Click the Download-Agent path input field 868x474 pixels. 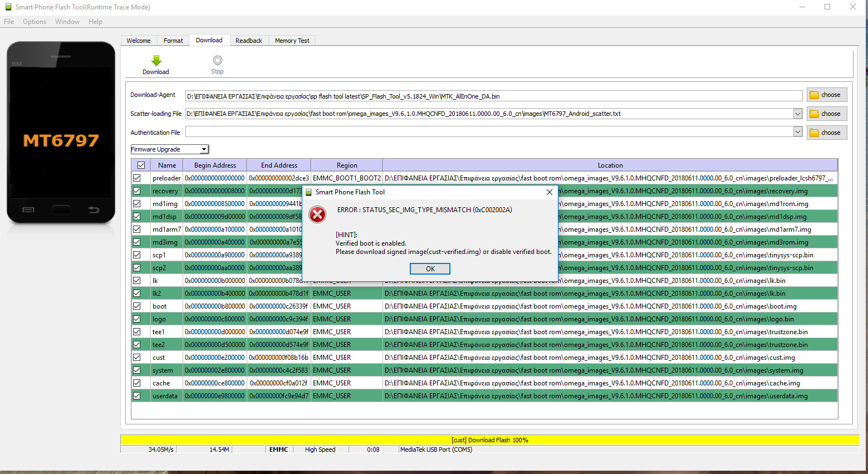click(493, 96)
